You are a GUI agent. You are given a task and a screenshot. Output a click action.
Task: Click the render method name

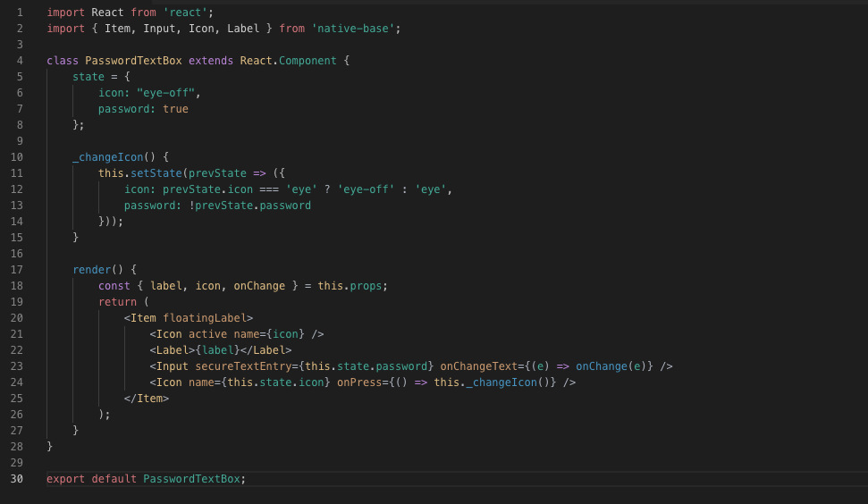[92, 270]
